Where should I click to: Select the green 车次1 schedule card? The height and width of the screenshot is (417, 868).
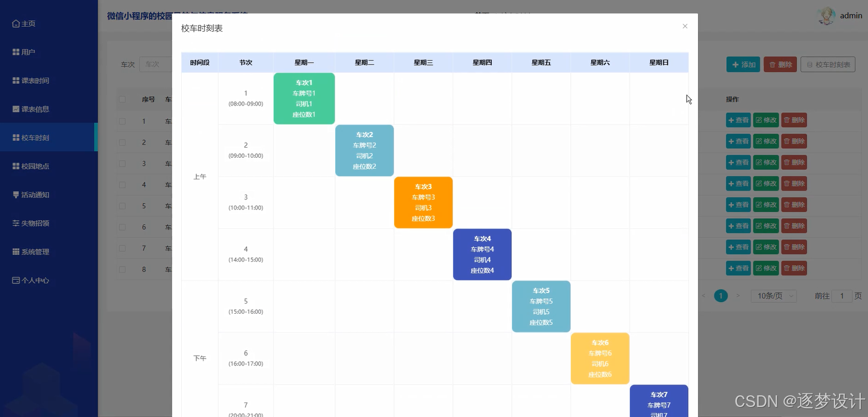pyautogui.click(x=304, y=98)
